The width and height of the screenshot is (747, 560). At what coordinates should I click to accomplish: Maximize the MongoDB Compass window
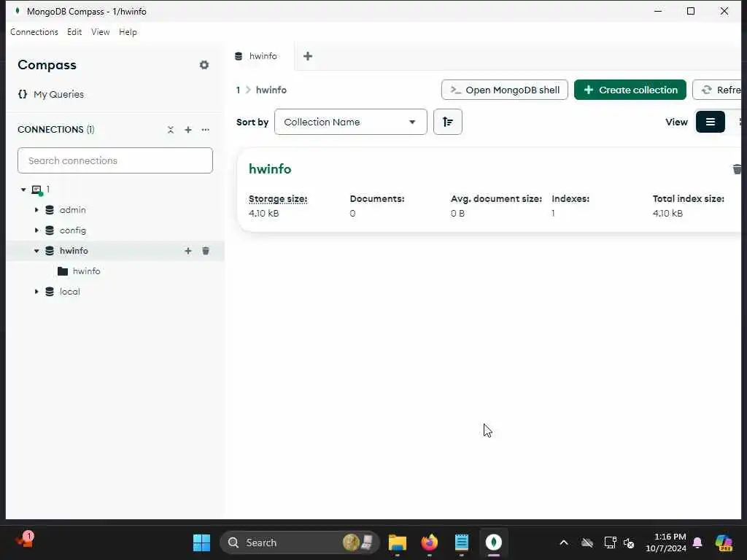click(691, 11)
